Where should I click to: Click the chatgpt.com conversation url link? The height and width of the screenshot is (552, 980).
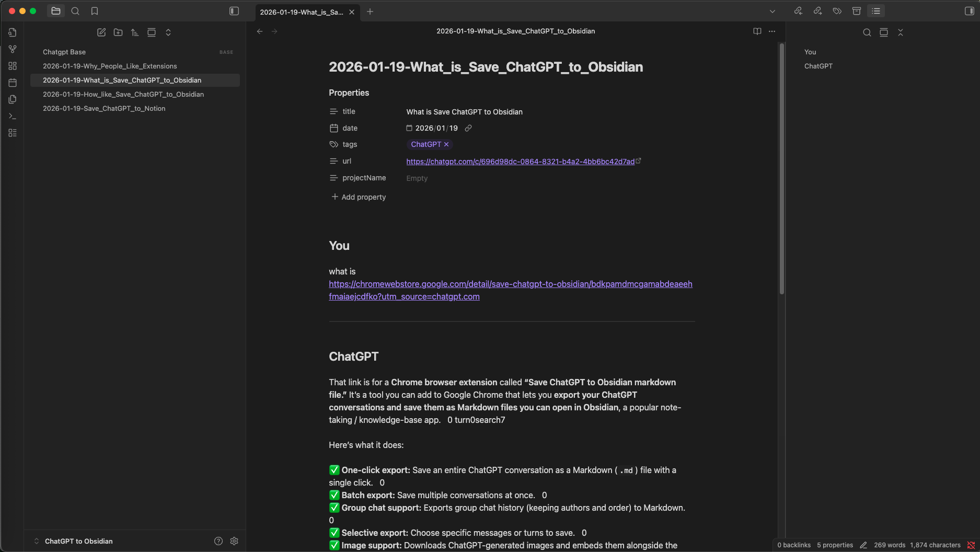tap(520, 162)
